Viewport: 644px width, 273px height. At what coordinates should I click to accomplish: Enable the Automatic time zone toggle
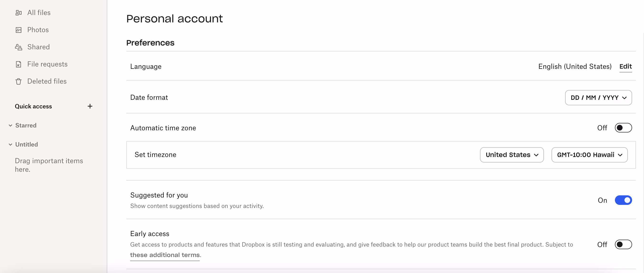[623, 128]
